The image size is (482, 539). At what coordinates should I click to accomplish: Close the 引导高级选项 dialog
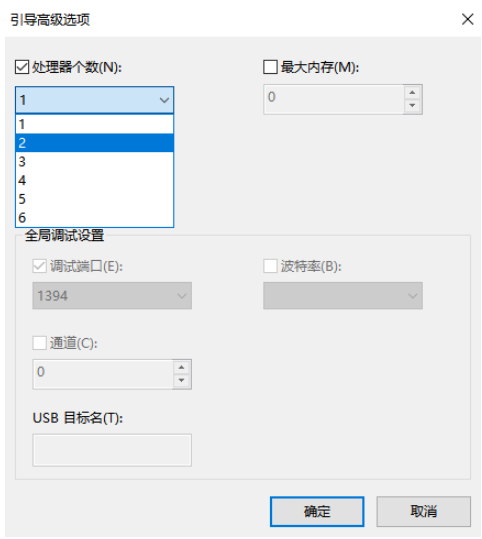pyautogui.click(x=467, y=19)
